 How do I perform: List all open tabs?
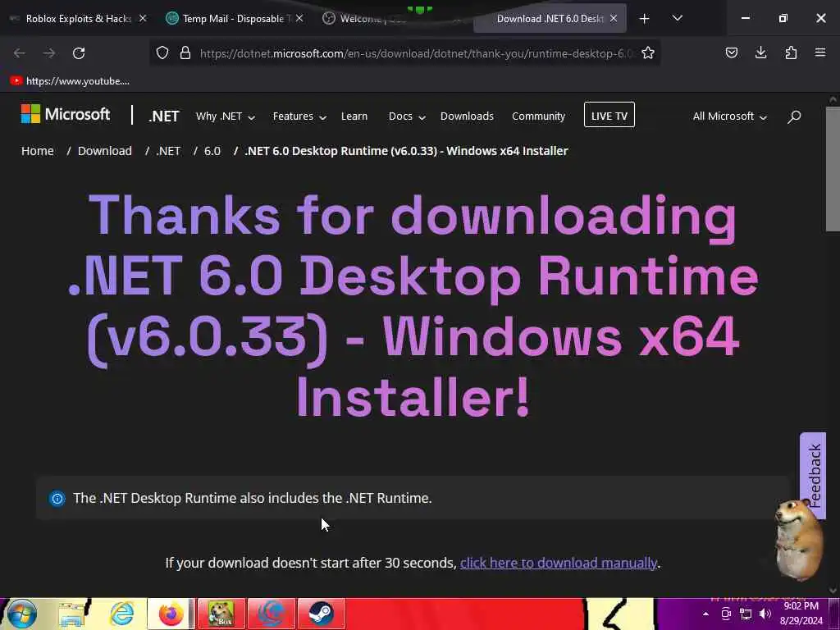677,18
